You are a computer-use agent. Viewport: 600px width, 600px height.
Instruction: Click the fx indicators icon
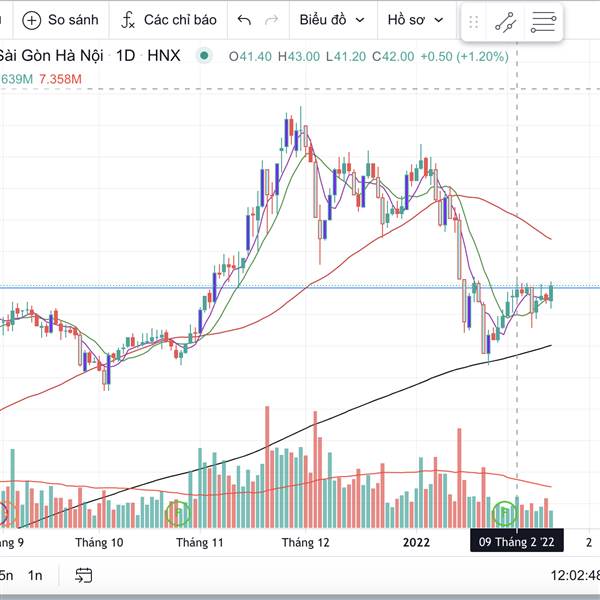128,20
